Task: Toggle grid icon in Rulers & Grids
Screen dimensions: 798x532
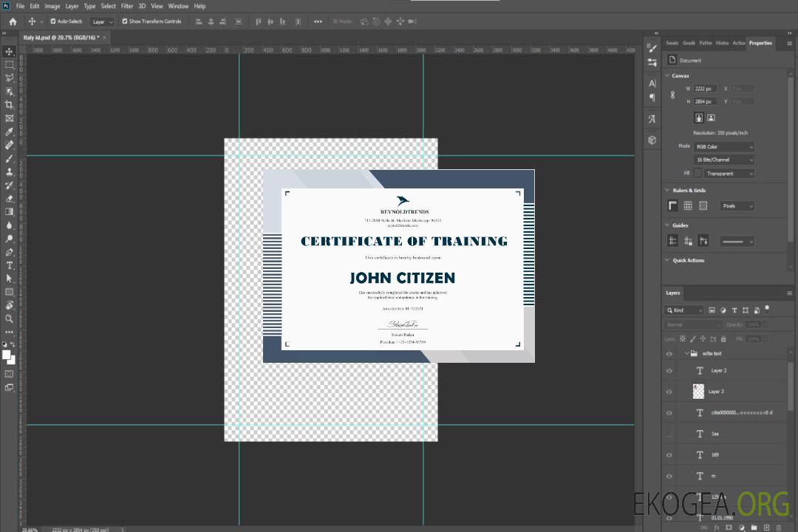Action: tap(688, 205)
